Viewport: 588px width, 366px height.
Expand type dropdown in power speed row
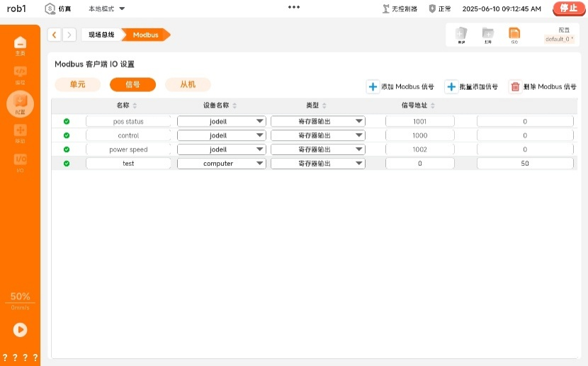(x=317, y=149)
